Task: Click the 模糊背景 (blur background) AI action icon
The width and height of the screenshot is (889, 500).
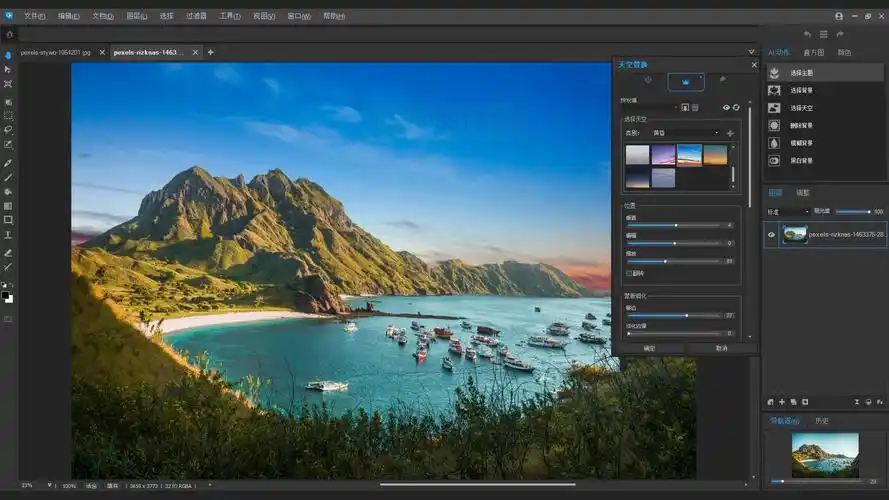Action: click(774, 143)
